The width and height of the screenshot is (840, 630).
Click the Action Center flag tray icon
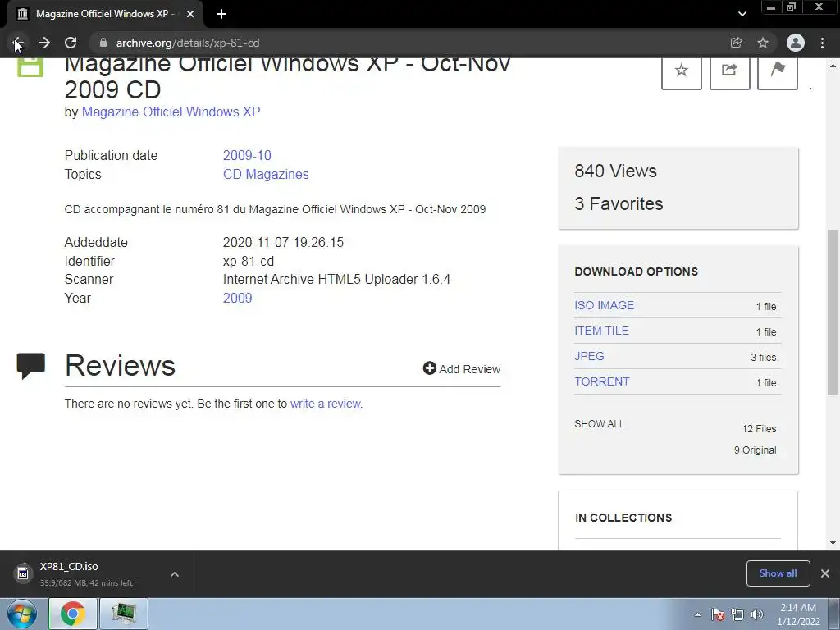click(x=718, y=614)
